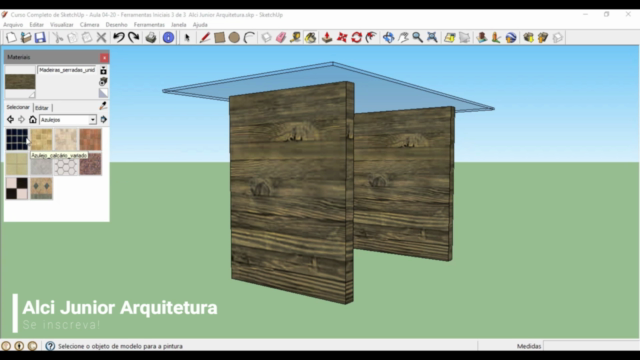Redo the last undone action
Viewport: 640px width, 360px height.
(x=133, y=38)
